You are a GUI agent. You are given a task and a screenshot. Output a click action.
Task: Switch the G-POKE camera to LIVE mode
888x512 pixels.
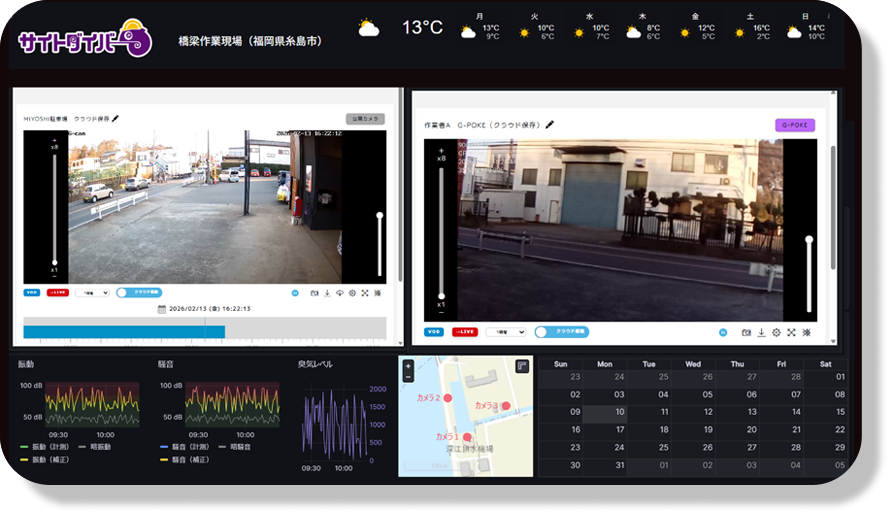pyautogui.click(x=464, y=332)
